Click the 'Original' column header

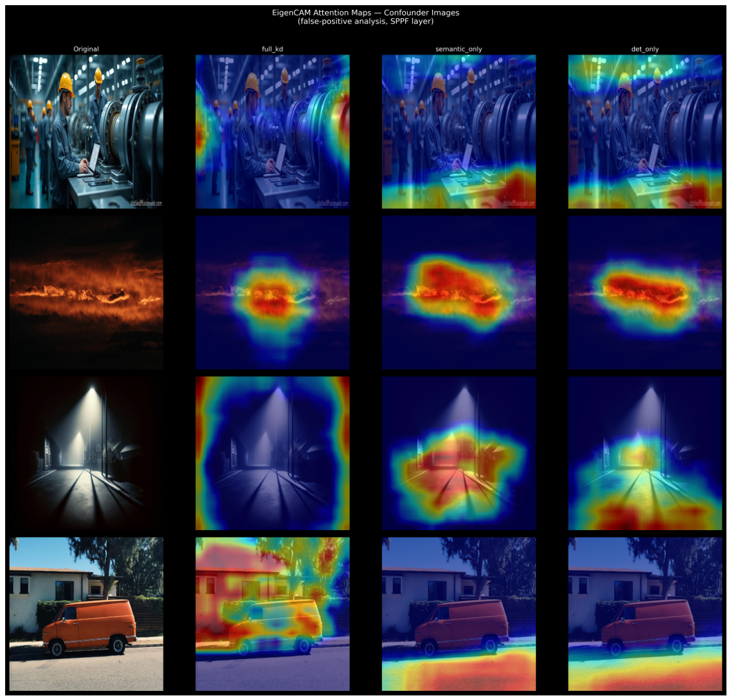pyautogui.click(x=86, y=49)
